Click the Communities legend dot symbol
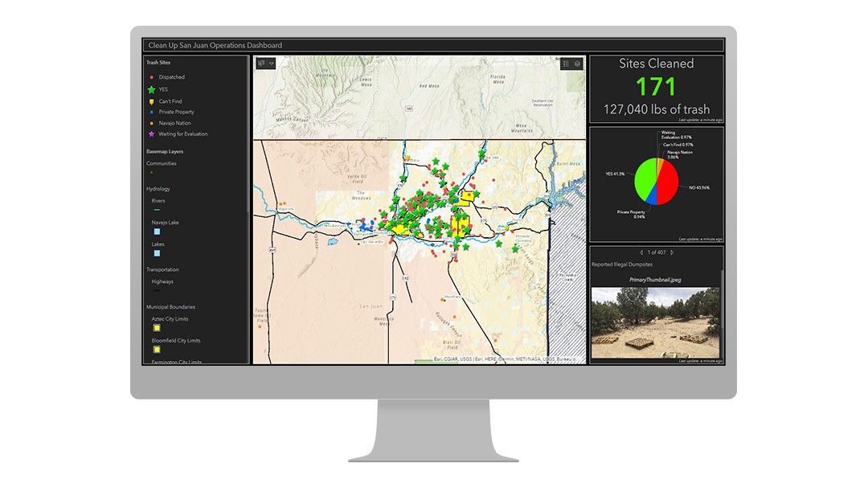Viewport: 868px width, 488px height. click(152, 172)
